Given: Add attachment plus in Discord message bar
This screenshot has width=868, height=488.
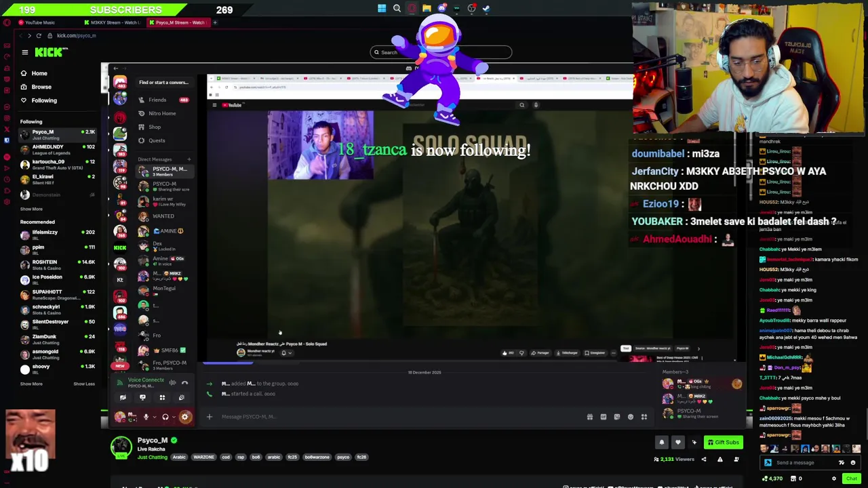Looking at the screenshot, I should (x=210, y=417).
